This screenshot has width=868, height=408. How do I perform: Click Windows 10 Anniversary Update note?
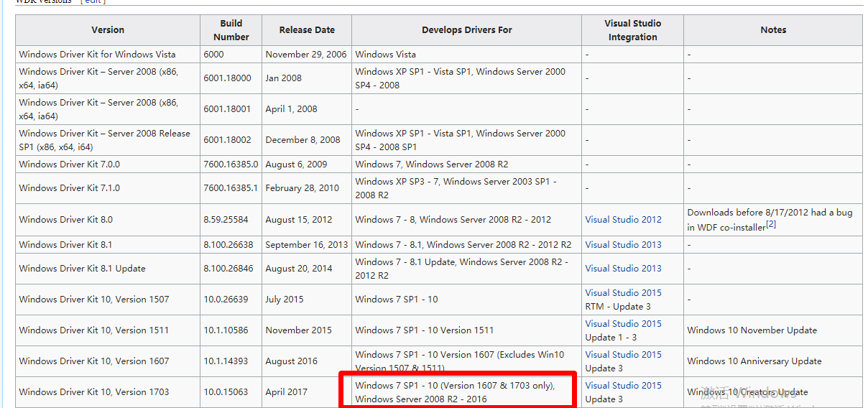[x=754, y=361]
